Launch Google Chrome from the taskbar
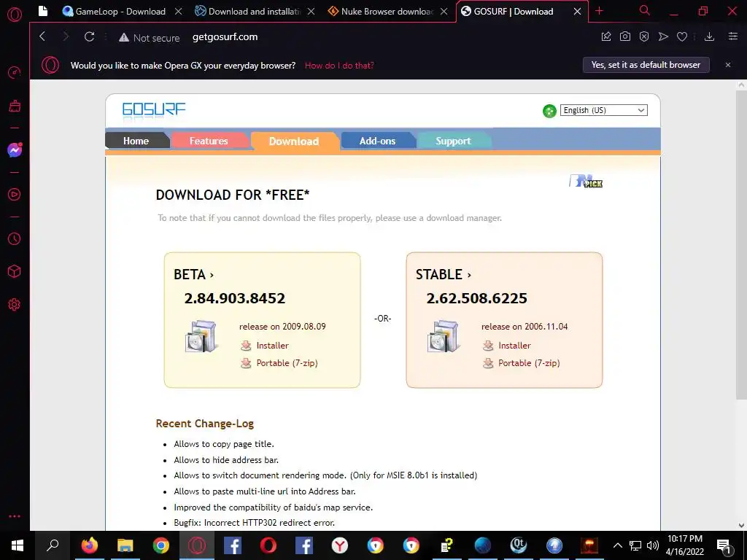Viewport: 747px width, 560px height. (x=161, y=545)
